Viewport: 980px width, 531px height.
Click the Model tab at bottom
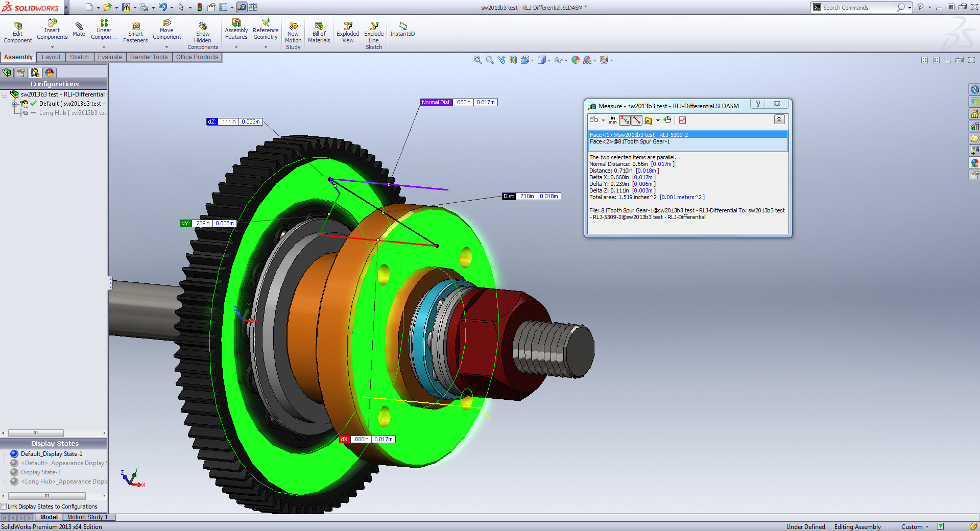pos(49,517)
